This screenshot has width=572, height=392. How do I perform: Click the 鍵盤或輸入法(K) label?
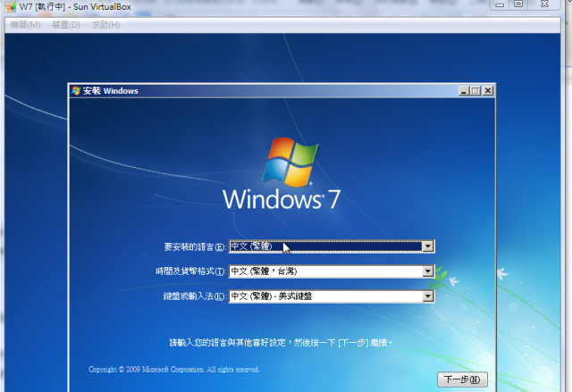[x=195, y=296]
